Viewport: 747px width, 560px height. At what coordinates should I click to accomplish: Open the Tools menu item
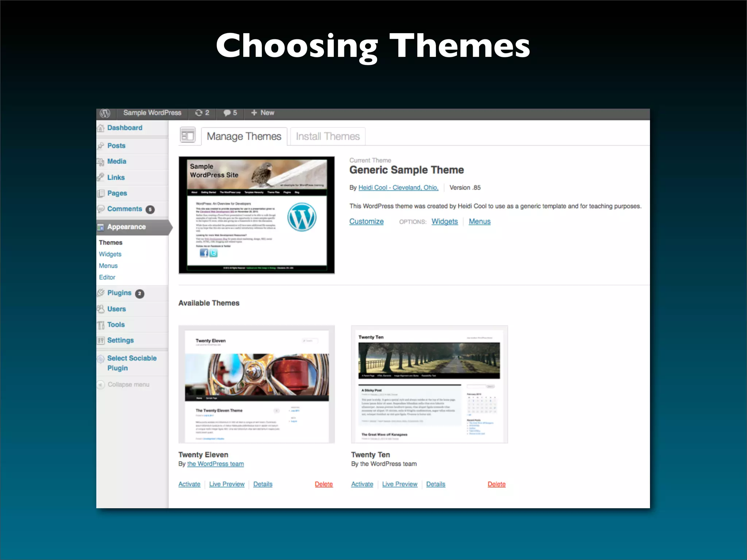pyautogui.click(x=116, y=325)
